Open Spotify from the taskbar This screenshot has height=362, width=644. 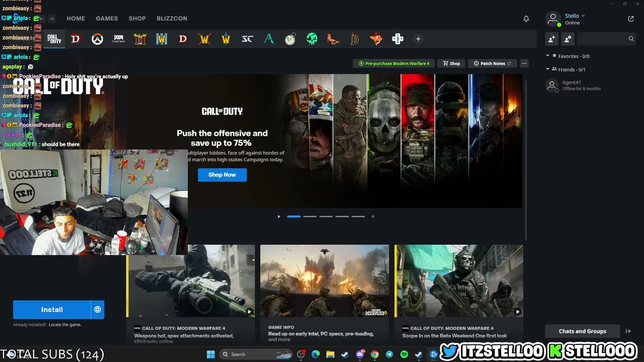404,354
